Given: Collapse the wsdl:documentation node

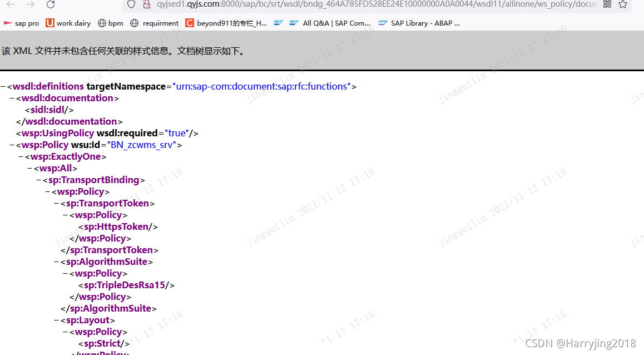Looking at the screenshot, I should point(12,98).
